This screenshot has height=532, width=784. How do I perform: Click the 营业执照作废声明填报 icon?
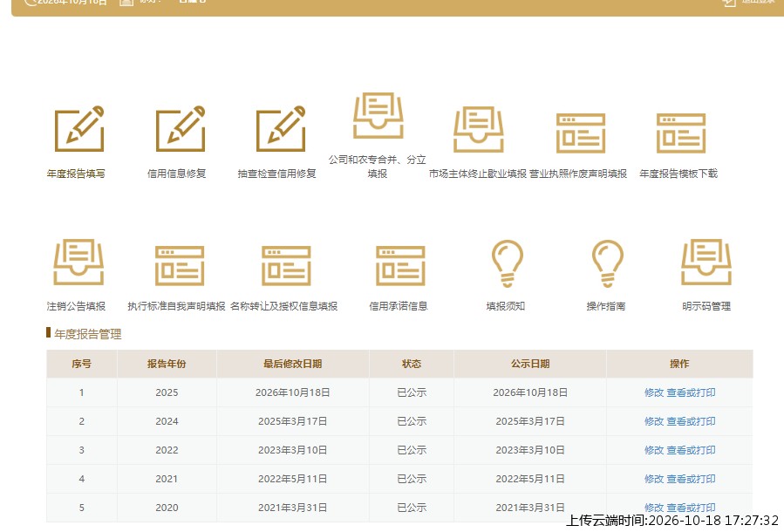pyautogui.click(x=581, y=133)
